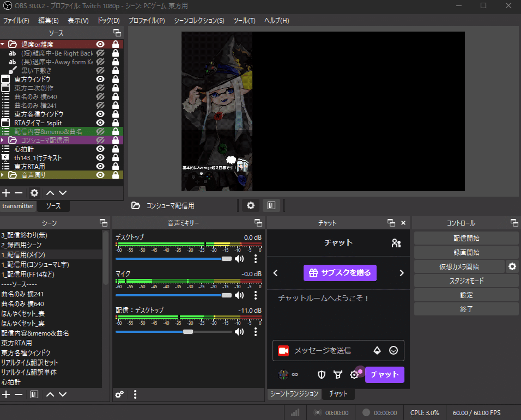The image size is (521, 420).
Task: Open virtual camera settings gear
Action: (x=512, y=266)
